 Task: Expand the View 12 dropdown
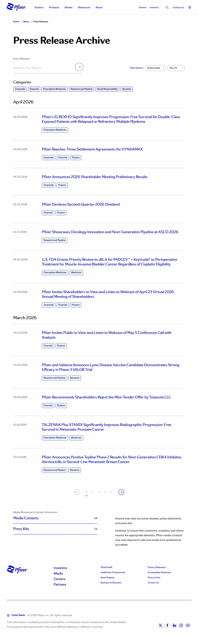click(176, 68)
